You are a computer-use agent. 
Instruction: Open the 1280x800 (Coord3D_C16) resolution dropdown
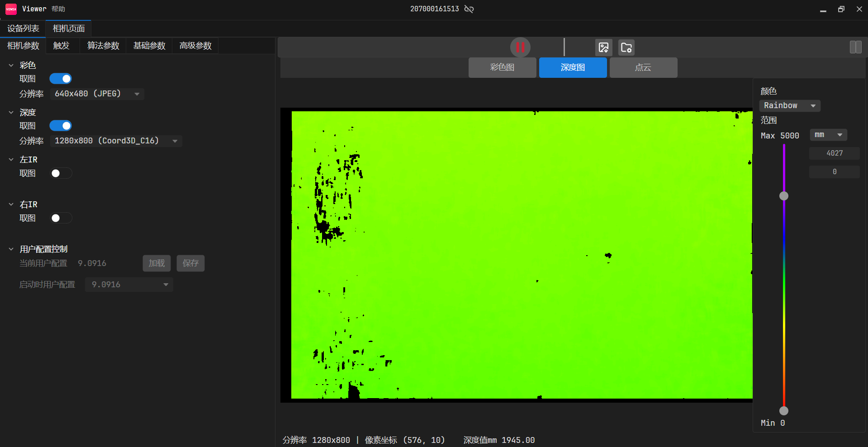116,141
